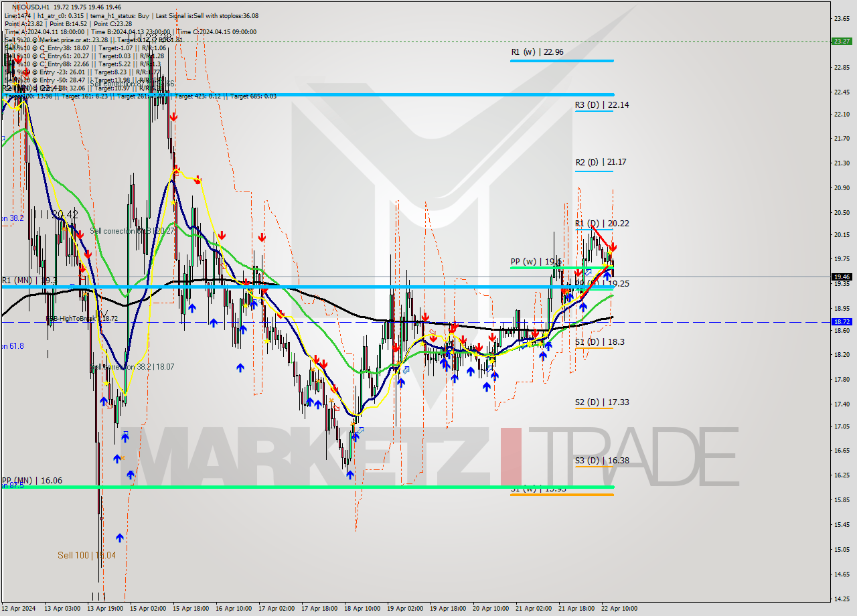
Task: Click the 23.65 price axis value
Action: pyautogui.click(x=842, y=19)
